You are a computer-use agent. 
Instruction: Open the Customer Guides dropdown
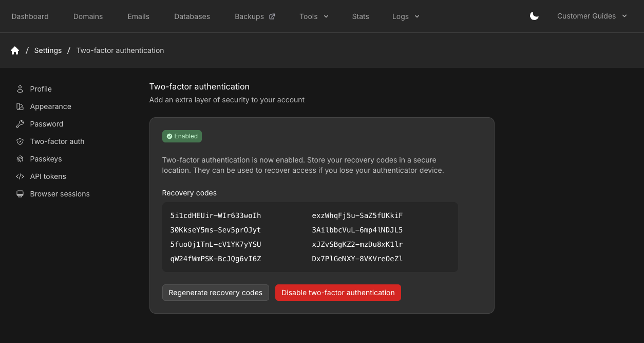click(592, 16)
